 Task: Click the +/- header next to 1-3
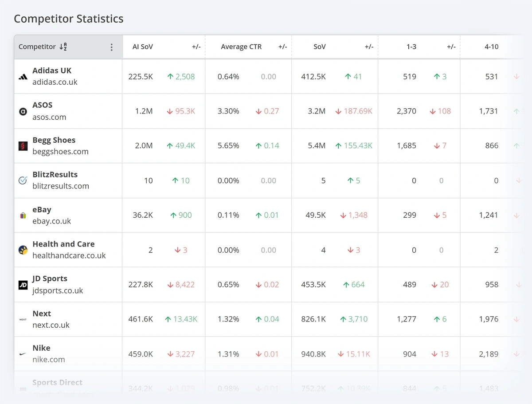(451, 47)
